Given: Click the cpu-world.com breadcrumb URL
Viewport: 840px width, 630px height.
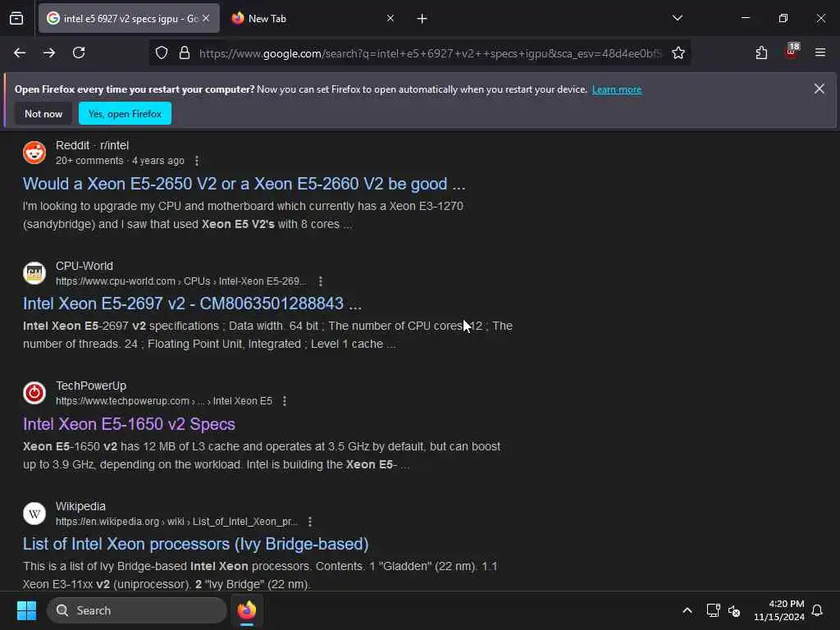Looking at the screenshot, I should (x=181, y=281).
